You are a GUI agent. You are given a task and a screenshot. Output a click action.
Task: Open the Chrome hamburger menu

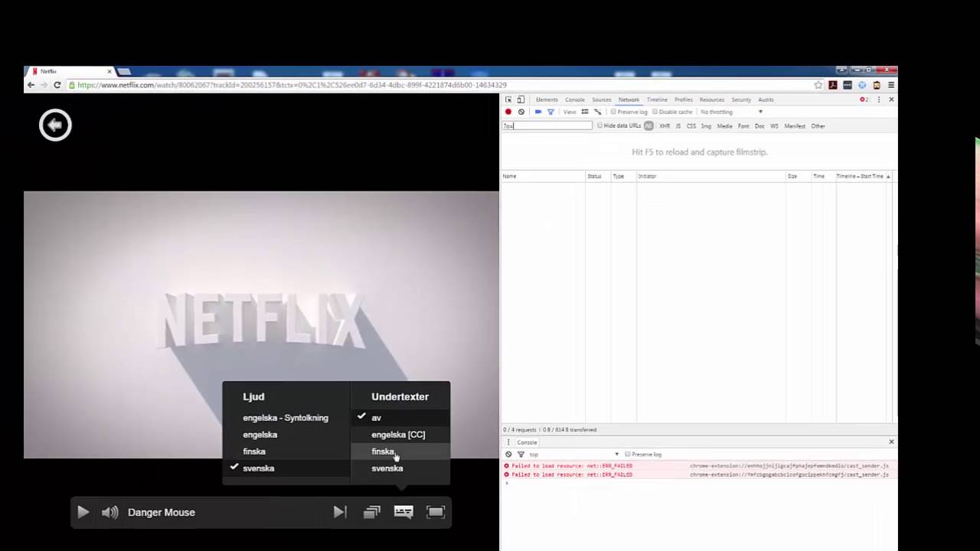click(x=890, y=85)
